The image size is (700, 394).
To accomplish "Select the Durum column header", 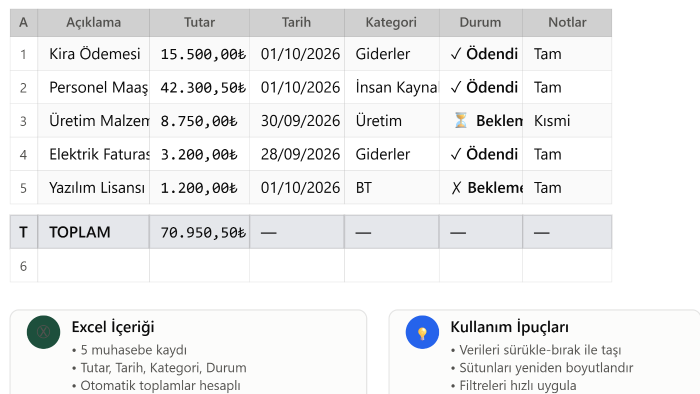I will coord(481,22).
